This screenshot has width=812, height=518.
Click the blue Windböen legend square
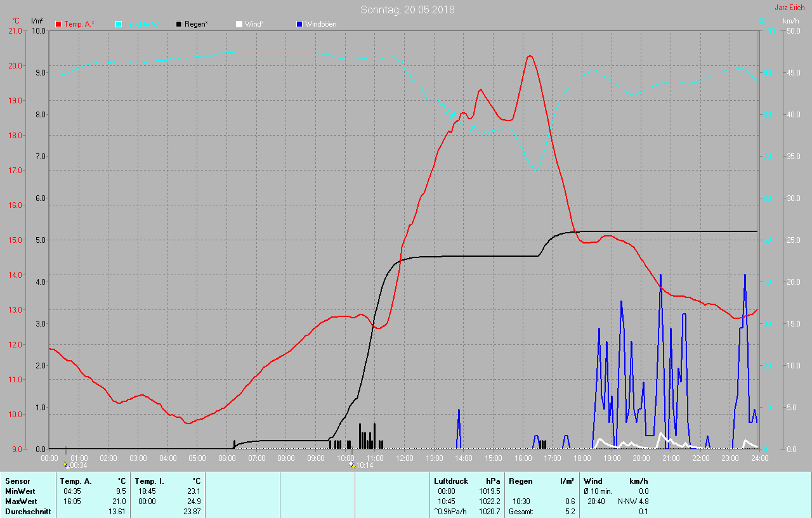299,24
